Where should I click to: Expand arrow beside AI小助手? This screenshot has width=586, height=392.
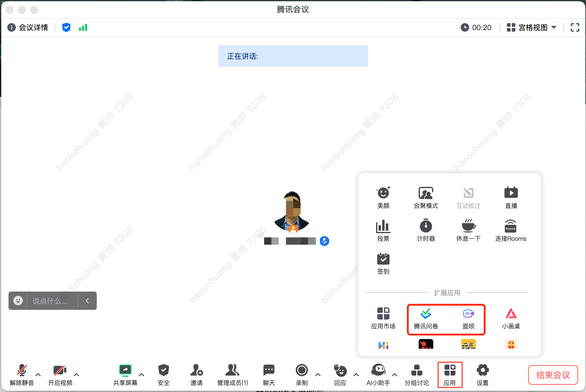click(x=395, y=375)
